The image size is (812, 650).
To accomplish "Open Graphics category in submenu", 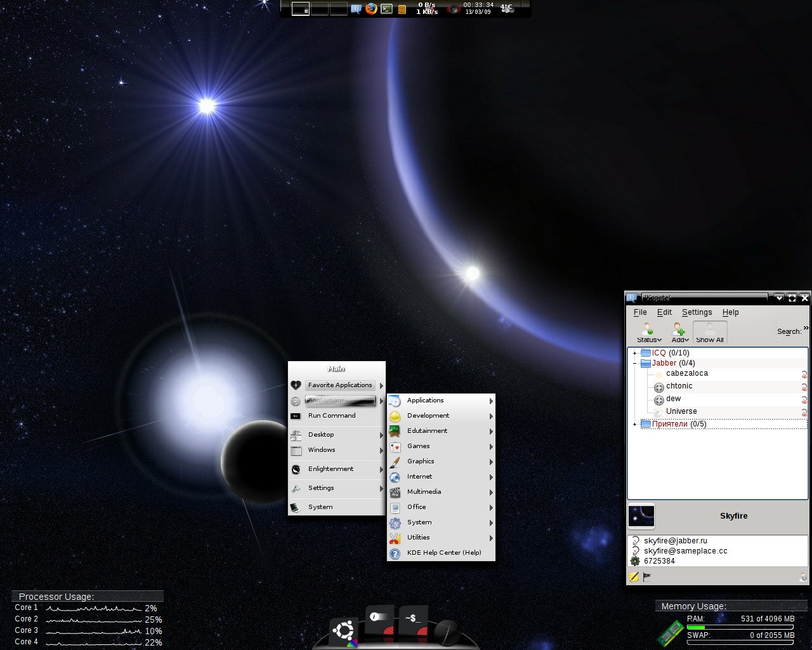I will (441, 461).
